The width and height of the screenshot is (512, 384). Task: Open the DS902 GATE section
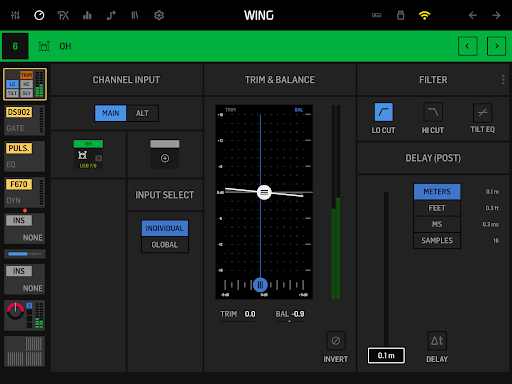click(25, 120)
